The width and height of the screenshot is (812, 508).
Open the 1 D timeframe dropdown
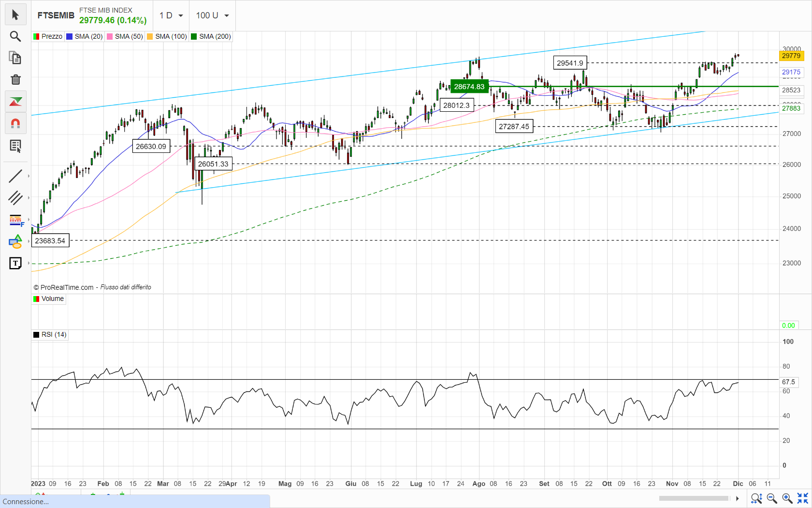click(x=171, y=15)
